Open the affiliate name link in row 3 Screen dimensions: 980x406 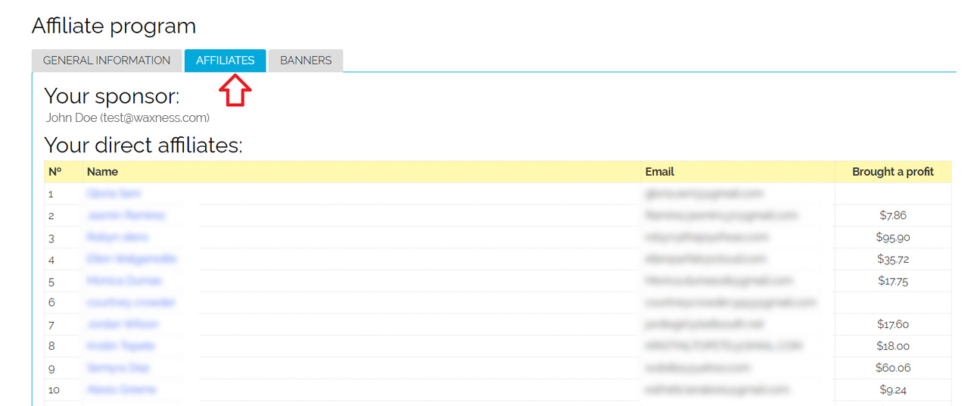click(x=117, y=238)
